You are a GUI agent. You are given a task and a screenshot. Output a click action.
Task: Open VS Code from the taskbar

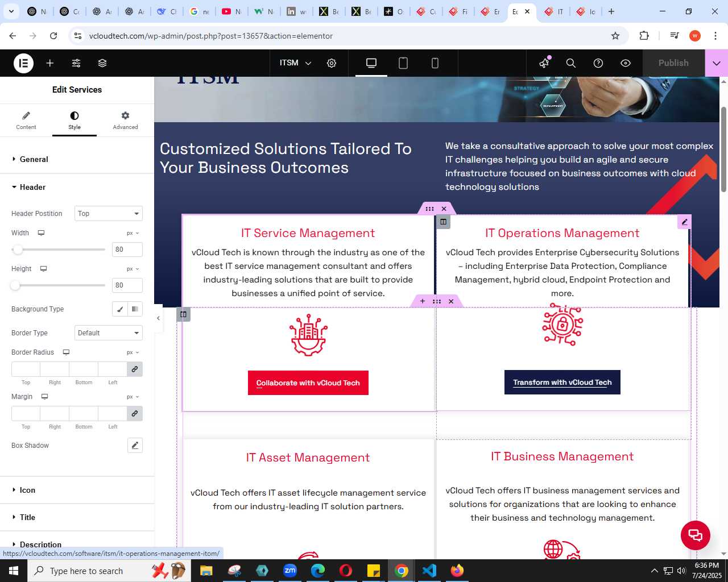pyautogui.click(x=429, y=571)
